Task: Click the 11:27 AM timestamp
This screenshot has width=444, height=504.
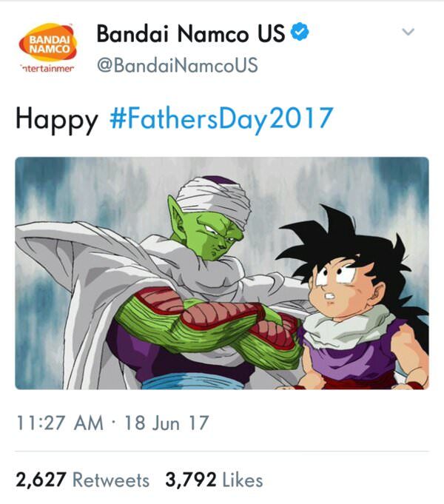Action: pyautogui.click(x=59, y=423)
